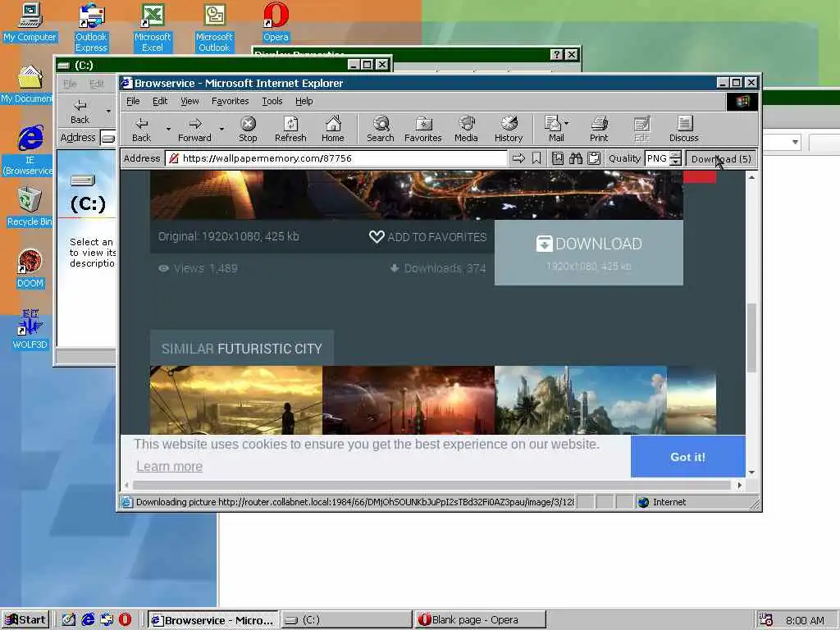840x630 pixels.
Task: Switch to Blank page - Opera taskbar button
Action: [480, 620]
